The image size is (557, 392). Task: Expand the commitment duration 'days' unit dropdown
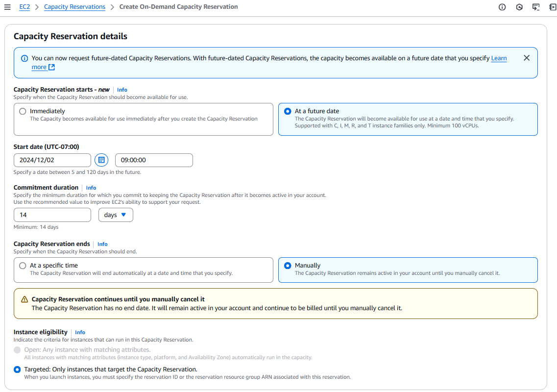tap(116, 215)
